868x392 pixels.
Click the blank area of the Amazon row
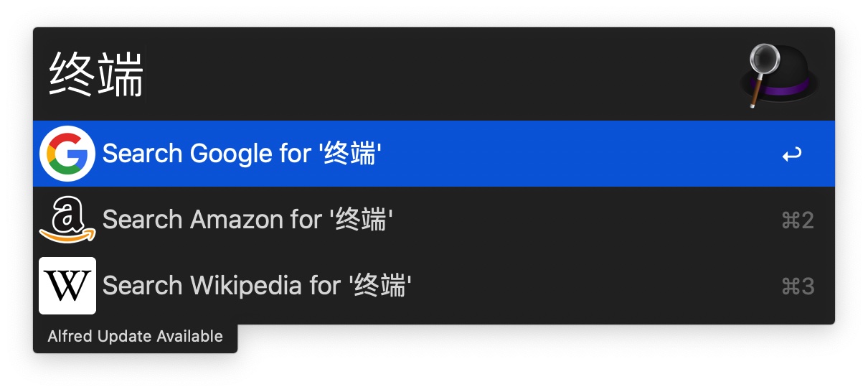(x=581, y=220)
